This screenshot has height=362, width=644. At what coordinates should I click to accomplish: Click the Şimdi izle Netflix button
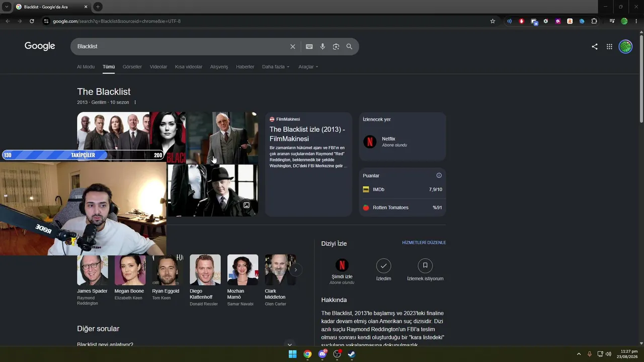pyautogui.click(x=342, y=271)
